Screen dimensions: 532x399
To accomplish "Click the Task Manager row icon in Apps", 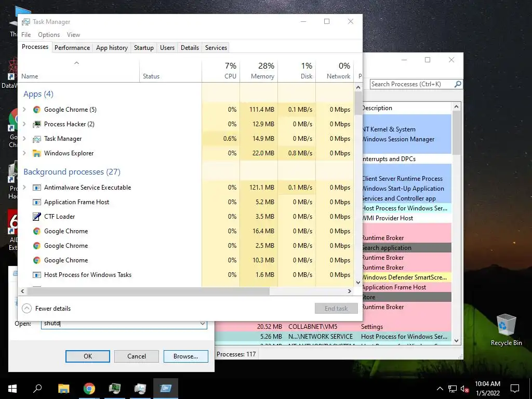I will (37, 139).
